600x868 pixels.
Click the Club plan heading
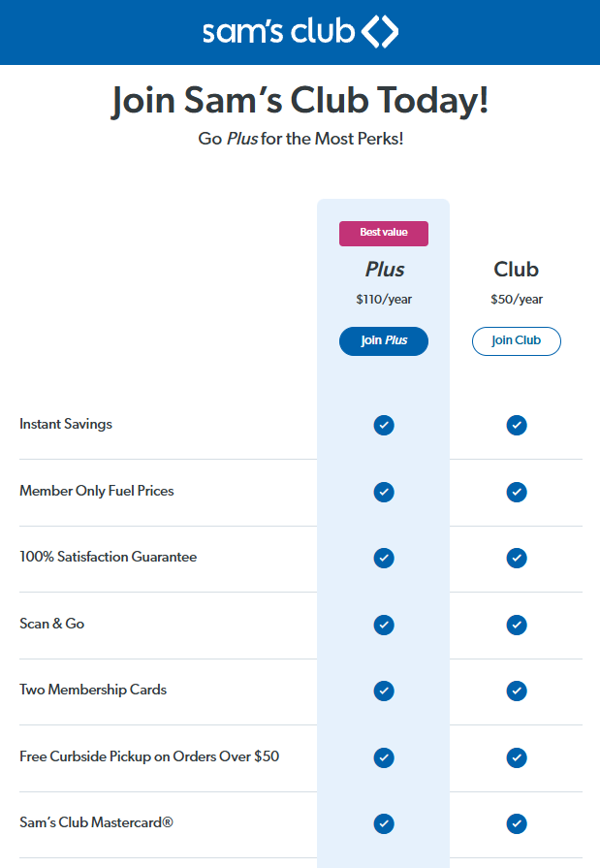pyautogui.click(x=516, y=270)
